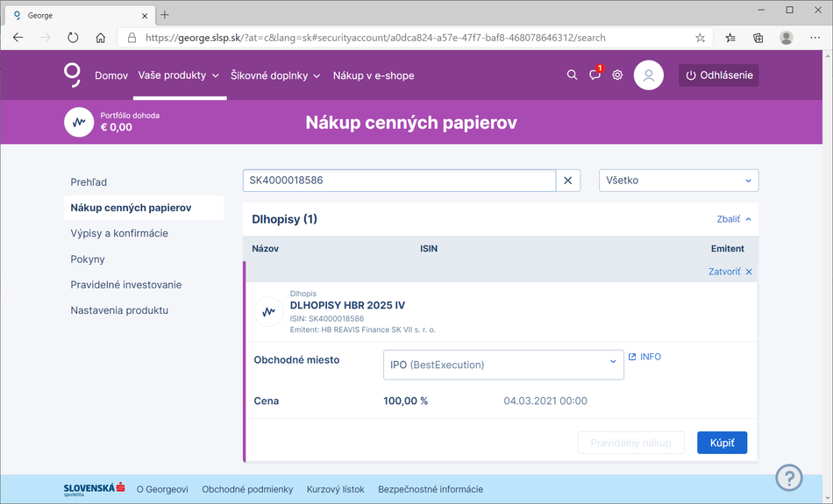Screen dimensions: 833x504
Task: Click the Kúpiť button
Action: point(722,443)
